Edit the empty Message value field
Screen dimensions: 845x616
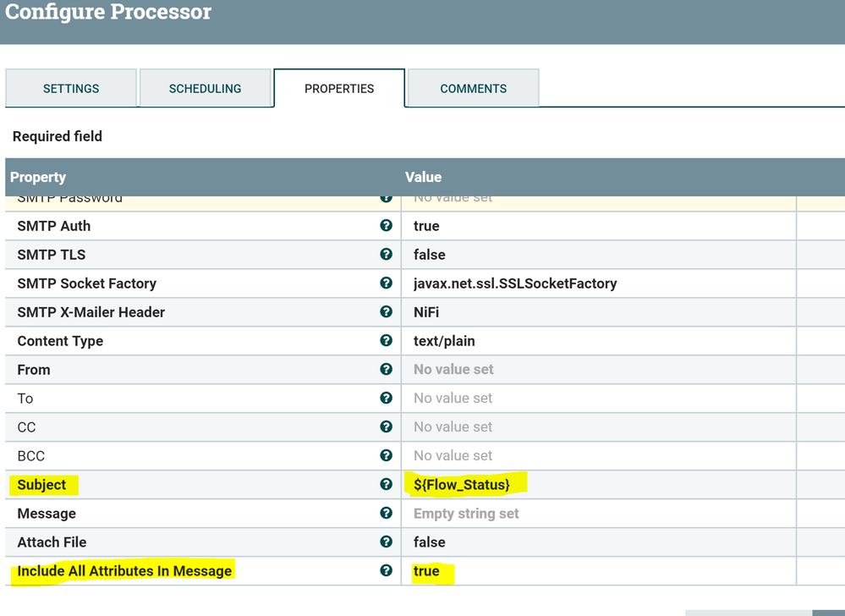click(x=466, y=514)
